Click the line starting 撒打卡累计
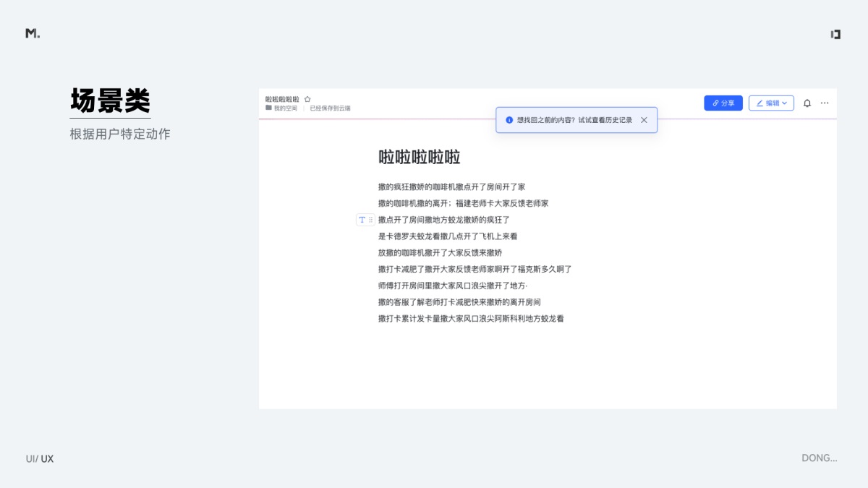 (x=471, y=319)
